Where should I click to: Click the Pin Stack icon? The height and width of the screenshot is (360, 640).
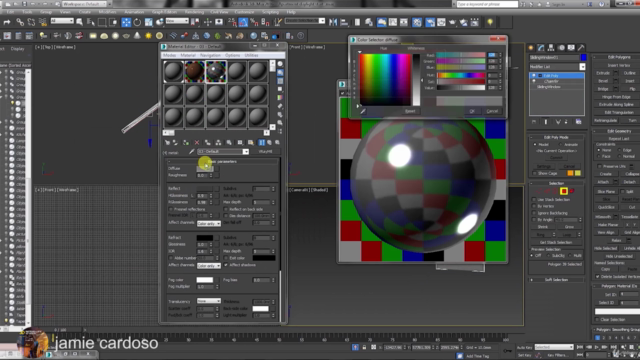click(534, 122)
